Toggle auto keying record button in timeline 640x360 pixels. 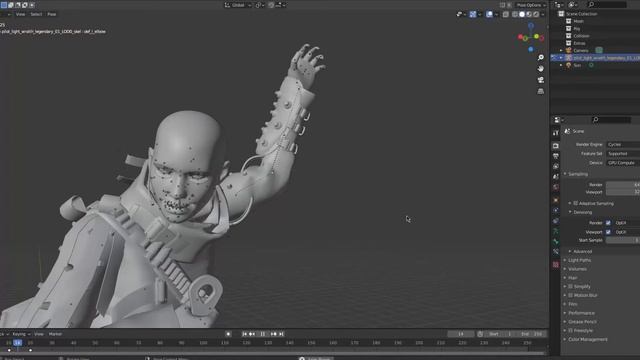pos(228,334)
